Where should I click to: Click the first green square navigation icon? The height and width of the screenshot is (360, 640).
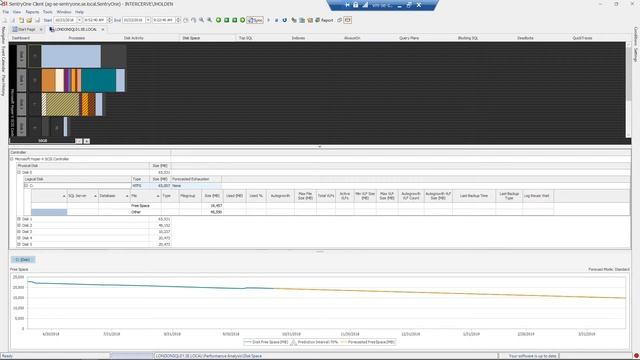(x=227, y=20)
